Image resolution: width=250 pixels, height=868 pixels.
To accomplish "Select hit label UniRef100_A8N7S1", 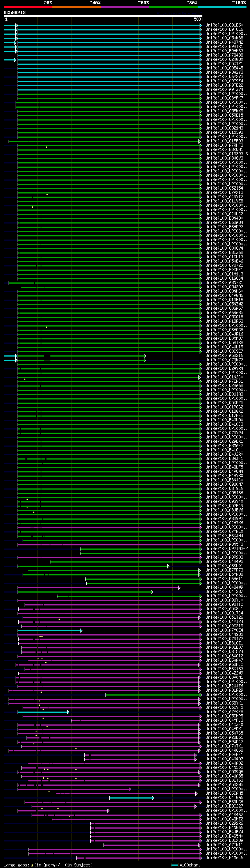I will [224, 283].
